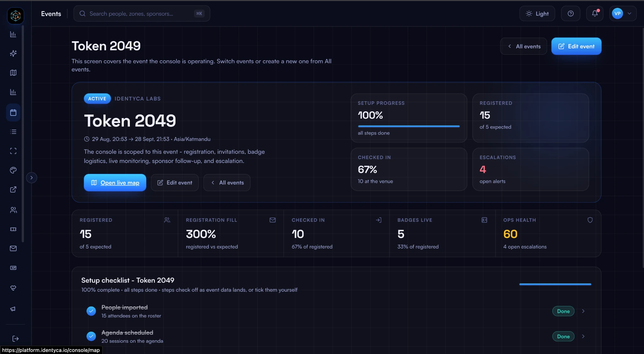The width and height of the screenshot is (644, 354).
Task: Click Edit event button beside Open live map
Action: point(175,183)
